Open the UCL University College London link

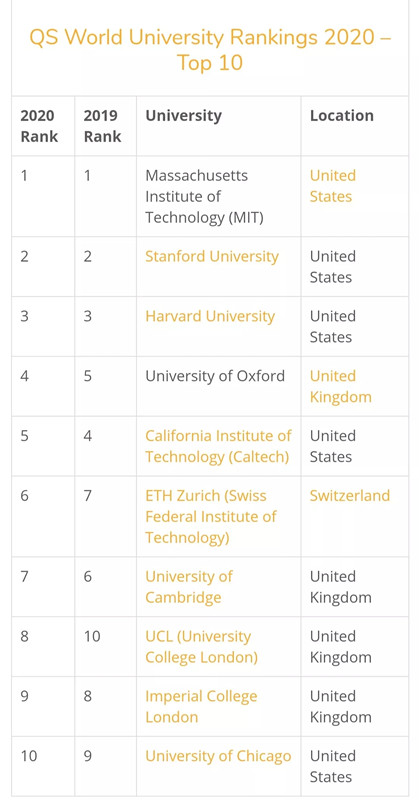(201, 646)
